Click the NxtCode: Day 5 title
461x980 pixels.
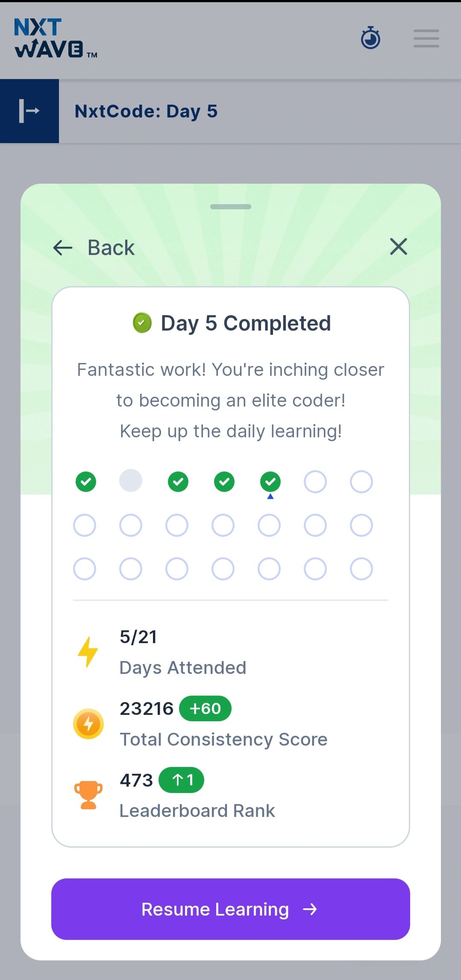[x=146, y=111]
